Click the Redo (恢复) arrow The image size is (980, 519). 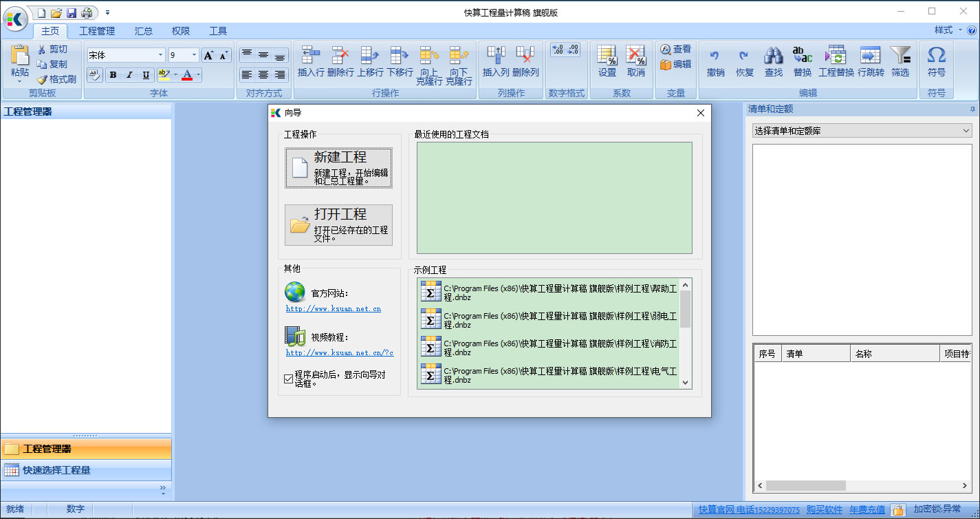(x=744, y=55)
